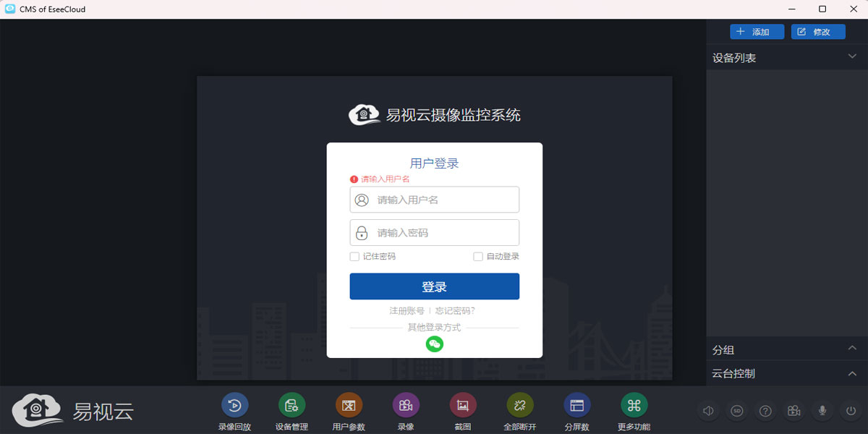Screen dimensions: 868x434
Task: Expand the 分组 groups section
Action: point(854,349)
